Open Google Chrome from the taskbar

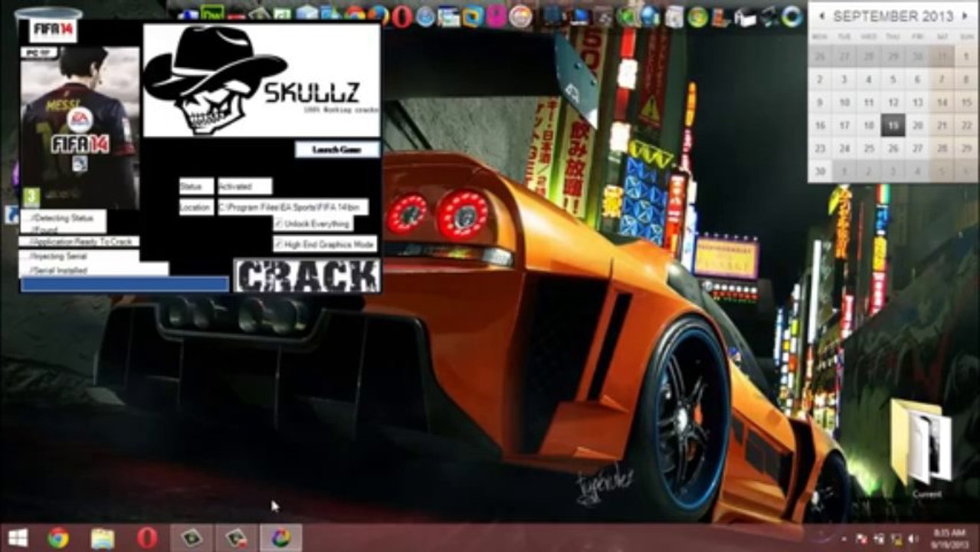click(58, 538)
